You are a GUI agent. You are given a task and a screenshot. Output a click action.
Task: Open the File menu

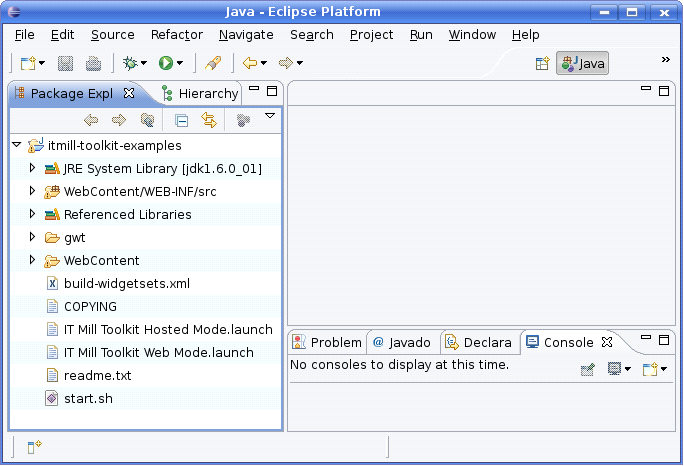click(24, 35)
